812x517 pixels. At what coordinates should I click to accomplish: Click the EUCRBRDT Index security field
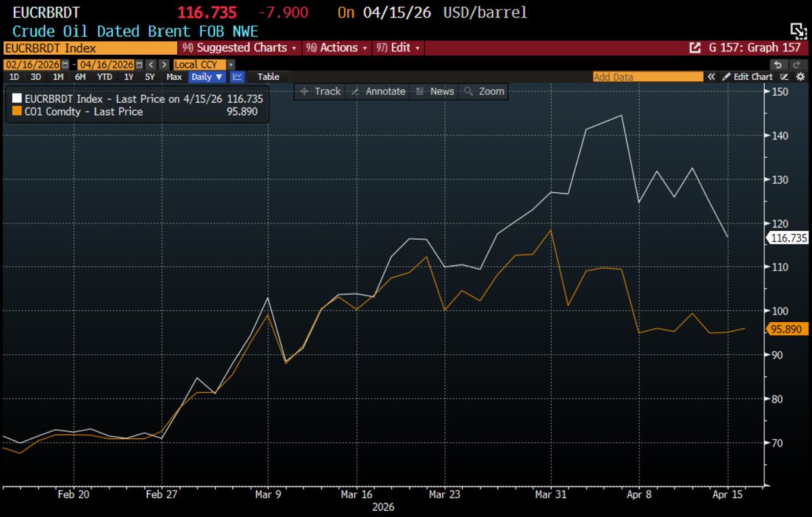[x=90, y=48]
